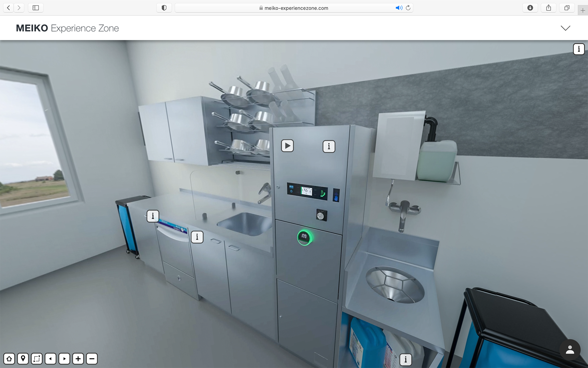This screenshot has height=368, width=588.
Task: Play the video hotspot on the cabinet
Action: tap(288, 146)
